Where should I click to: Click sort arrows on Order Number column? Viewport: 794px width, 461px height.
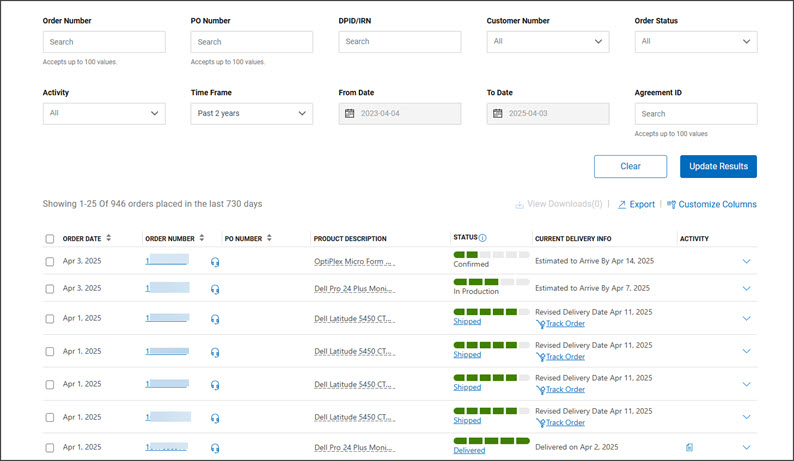tap(203, 238)
